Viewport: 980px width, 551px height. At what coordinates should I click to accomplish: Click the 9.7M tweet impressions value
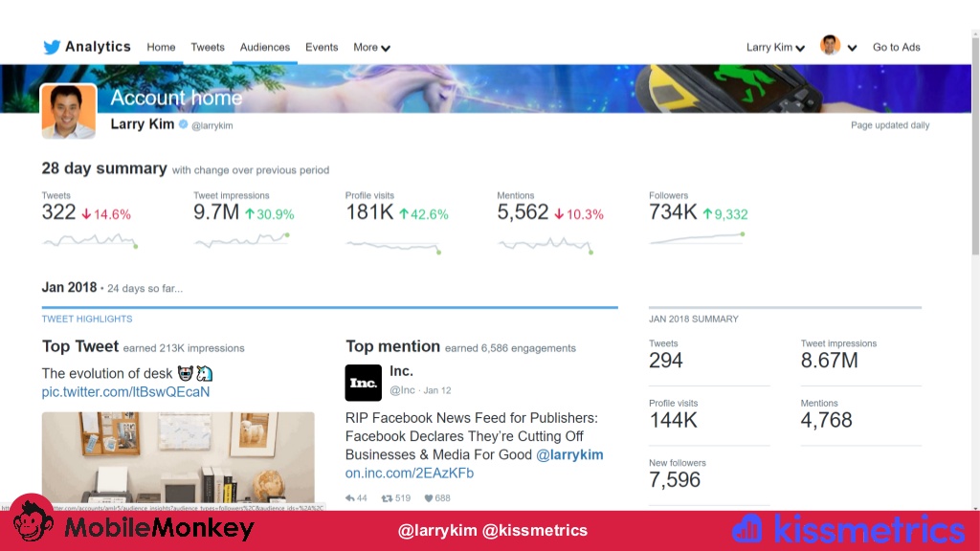tap(216, 212)
